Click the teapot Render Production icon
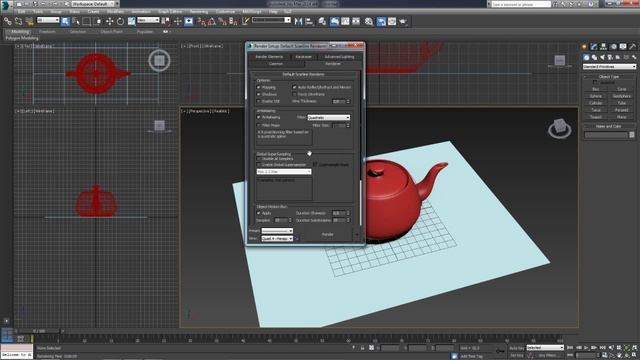Screen dimensions: 640x360 [x=403, y=21]
